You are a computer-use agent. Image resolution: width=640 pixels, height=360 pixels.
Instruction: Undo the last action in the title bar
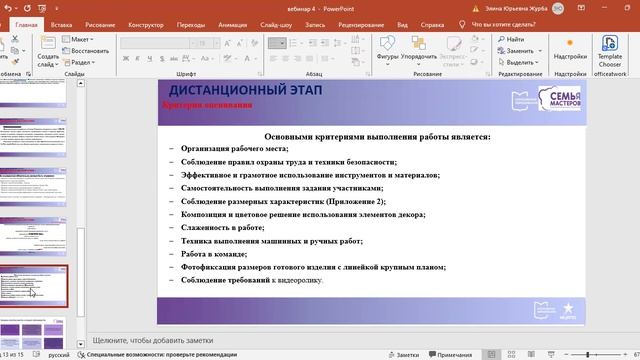[8, 8]
